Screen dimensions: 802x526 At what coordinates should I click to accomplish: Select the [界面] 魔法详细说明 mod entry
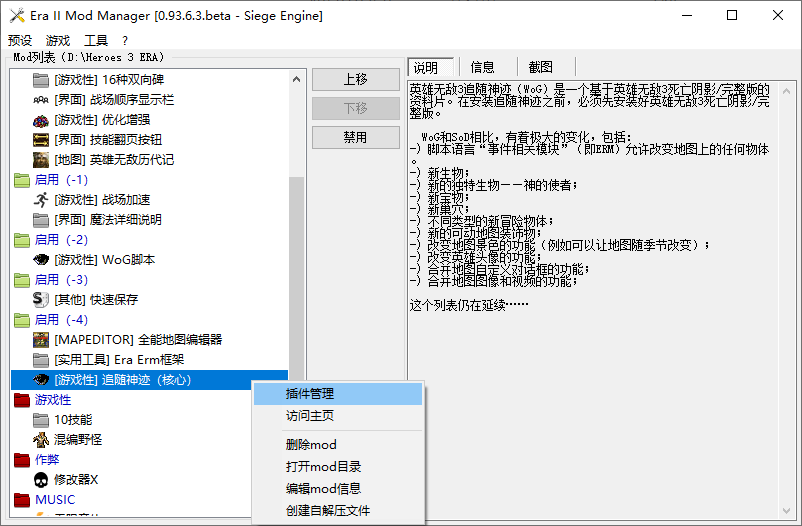108,220
